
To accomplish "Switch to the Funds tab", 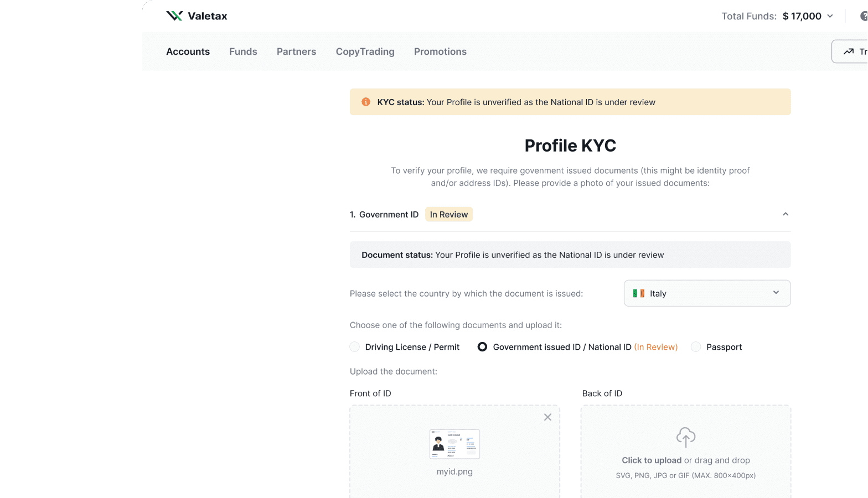I will (243, 51).
